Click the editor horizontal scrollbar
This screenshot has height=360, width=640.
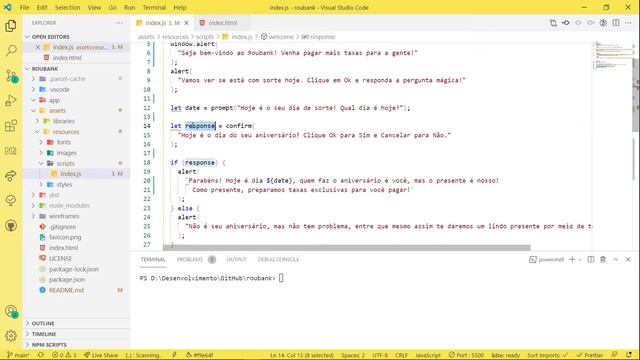coord(347,248)
